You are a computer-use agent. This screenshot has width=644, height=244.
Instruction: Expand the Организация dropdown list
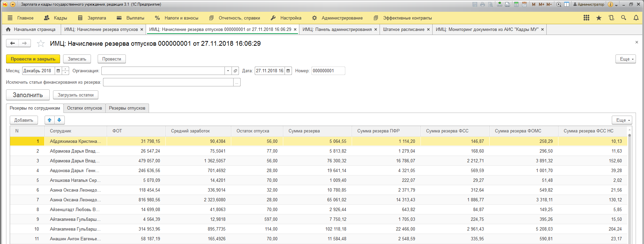(228, 71)
